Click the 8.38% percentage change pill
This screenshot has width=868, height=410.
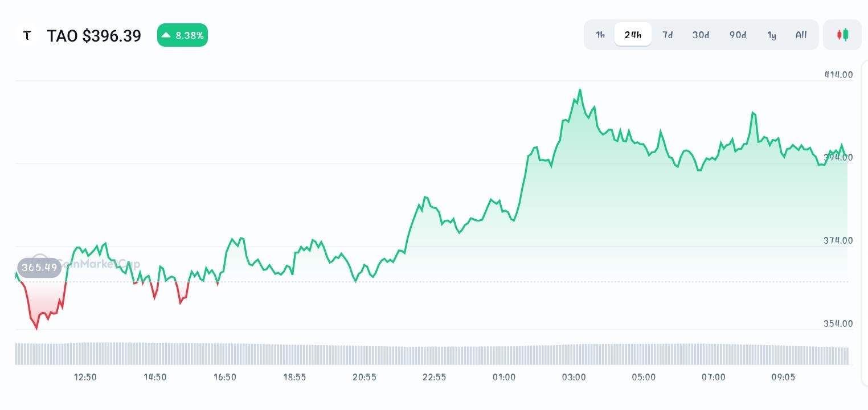(182, 35)
